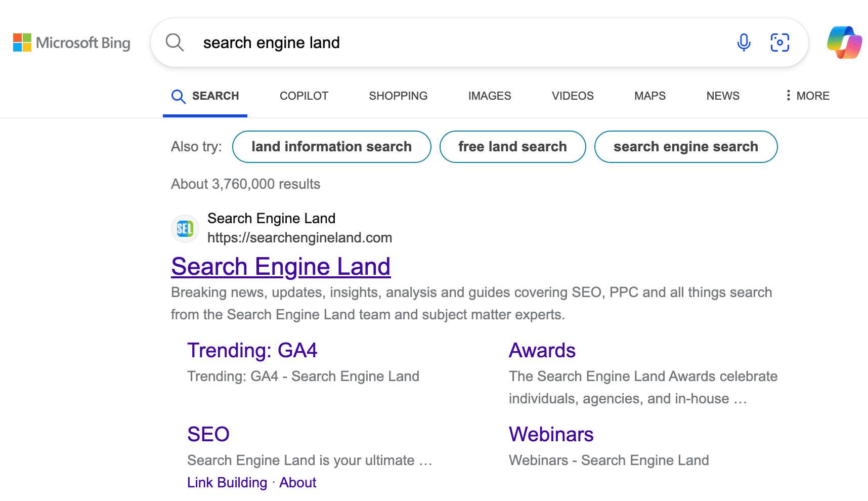Open visual search camera icon
868x501 pixels.
pyautogui.click(x=779, y=43)
